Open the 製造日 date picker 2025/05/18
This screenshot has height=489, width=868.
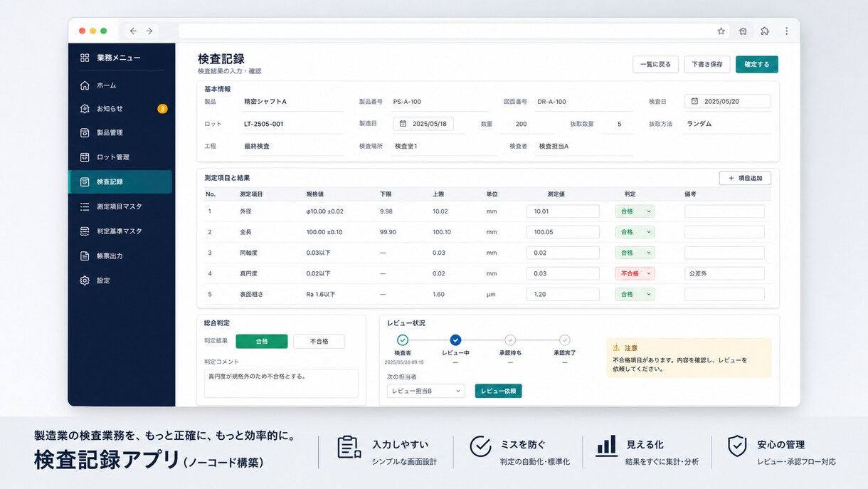(423, 124)
